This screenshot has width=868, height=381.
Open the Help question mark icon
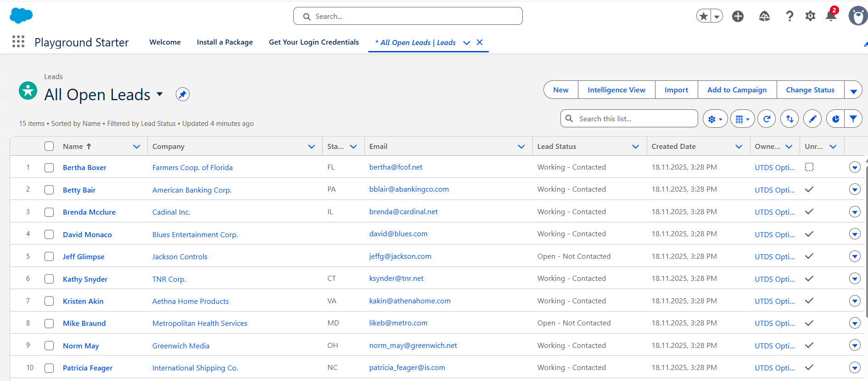point(790,16)
